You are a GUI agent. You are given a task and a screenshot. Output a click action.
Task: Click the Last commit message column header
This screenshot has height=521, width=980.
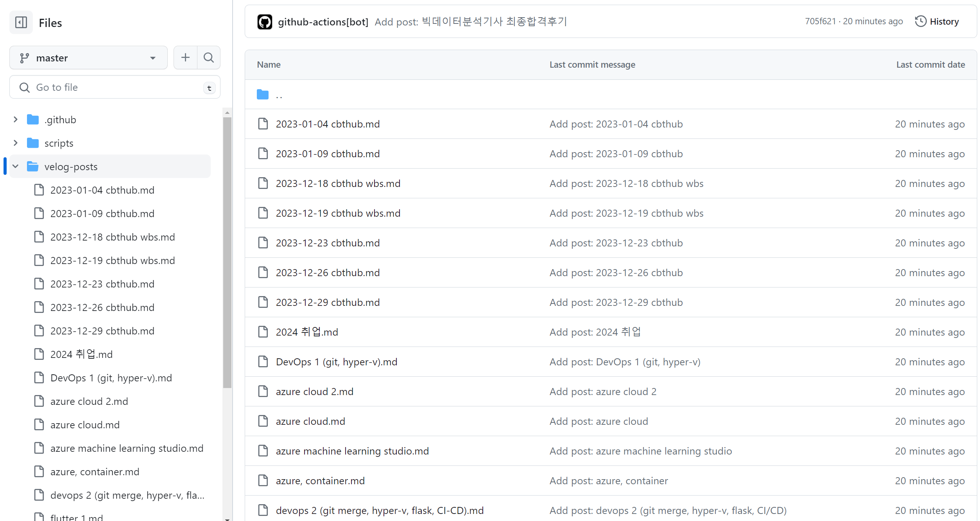click(592, 65)
